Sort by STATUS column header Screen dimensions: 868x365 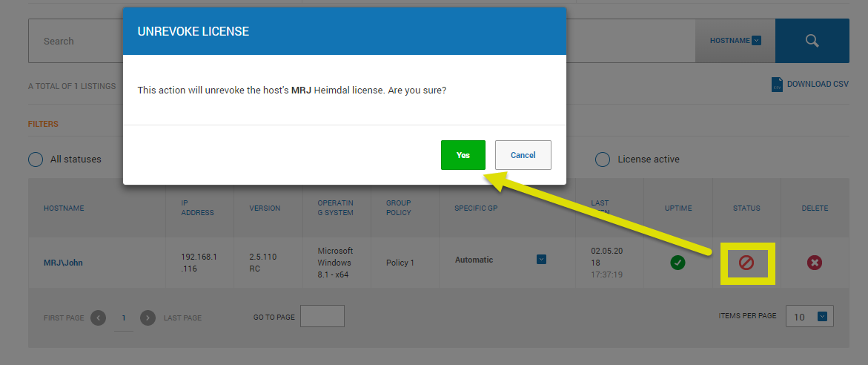pyautogui.click(x=746, y=208)
